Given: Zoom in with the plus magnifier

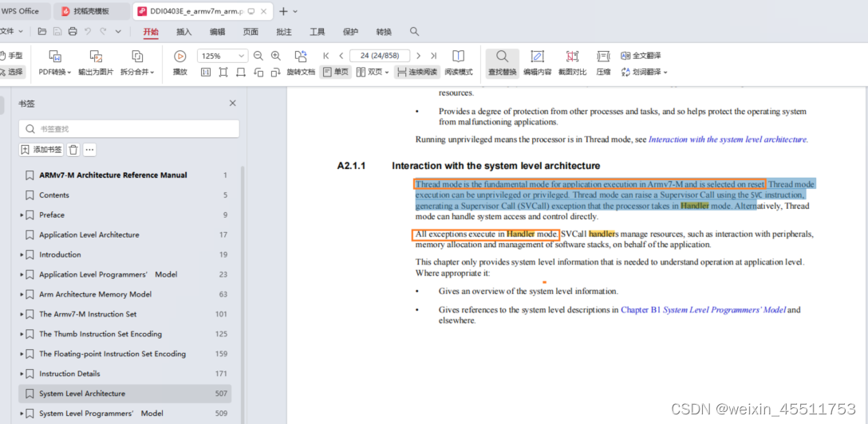Looking at the screenshot, I should 276,56.
